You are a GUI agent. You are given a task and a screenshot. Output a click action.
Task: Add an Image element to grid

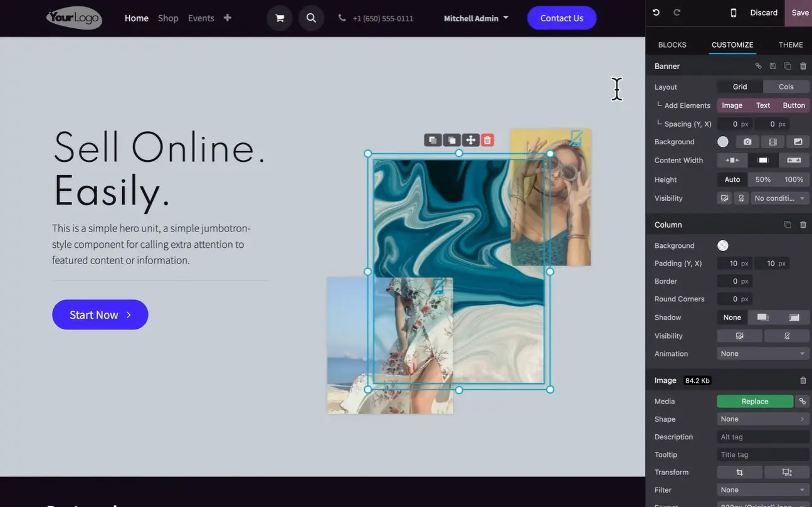732,105
